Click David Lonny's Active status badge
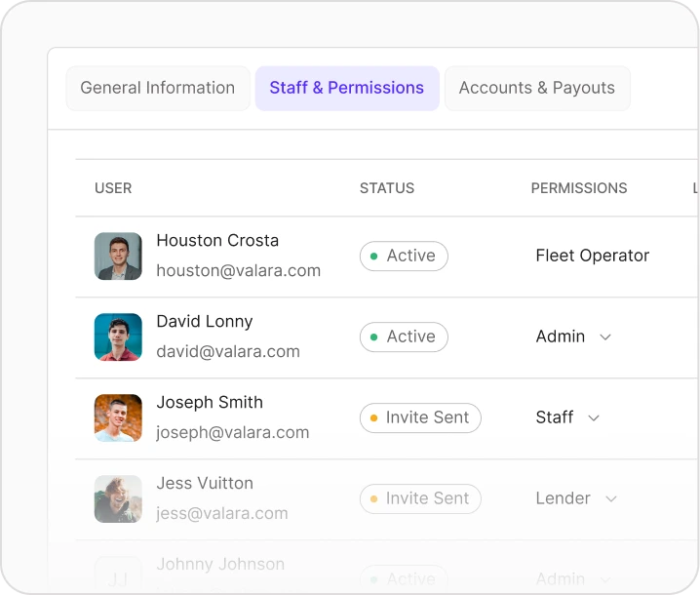The height and width of the screenshot is (595, 700). (404, 337)
